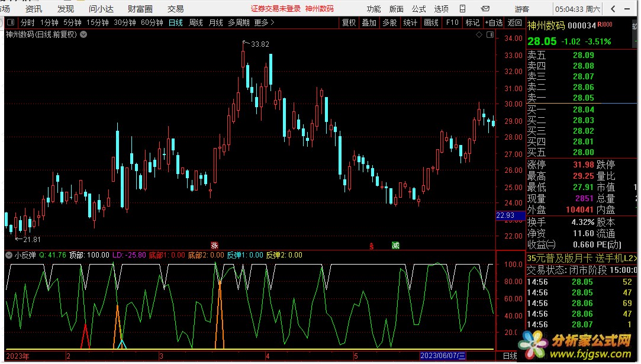641x364 pixels.
Task: Switch to 周线 period tab
Action: [x=196, y=22]
